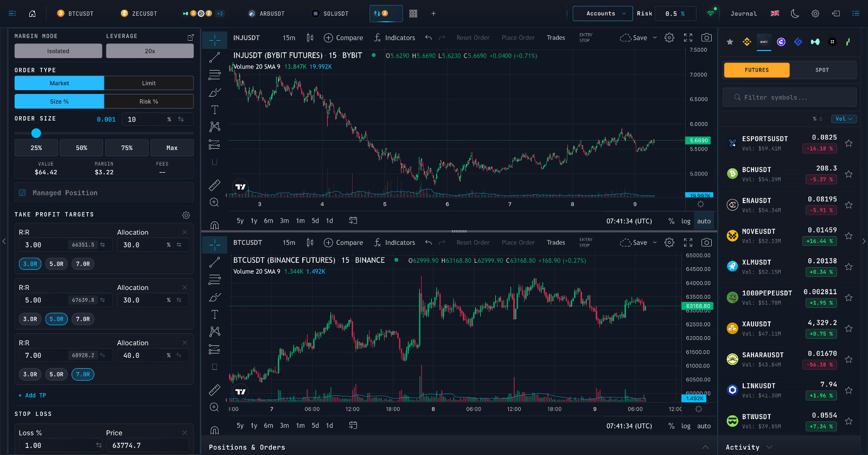The image size is (868, 455).
Task: Open the Isolated margin mode selector
Action: (58, 51)
